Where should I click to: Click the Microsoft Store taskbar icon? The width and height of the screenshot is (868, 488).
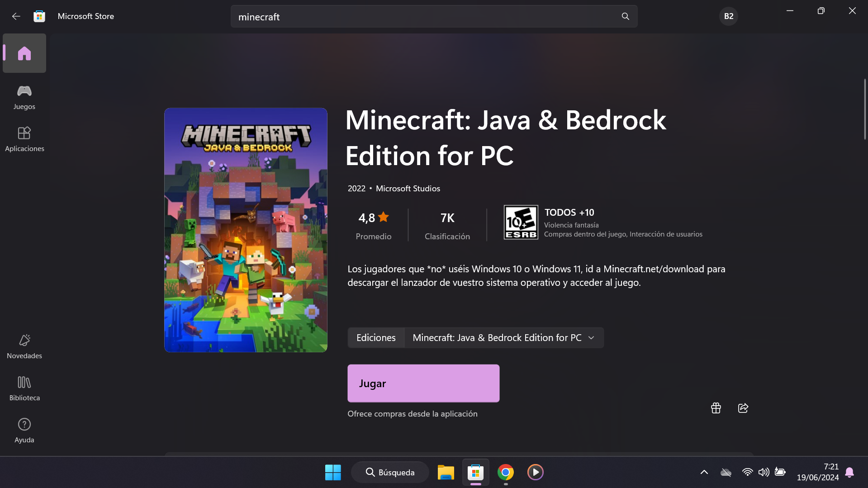pyautogui.click(x=475, y=472)
